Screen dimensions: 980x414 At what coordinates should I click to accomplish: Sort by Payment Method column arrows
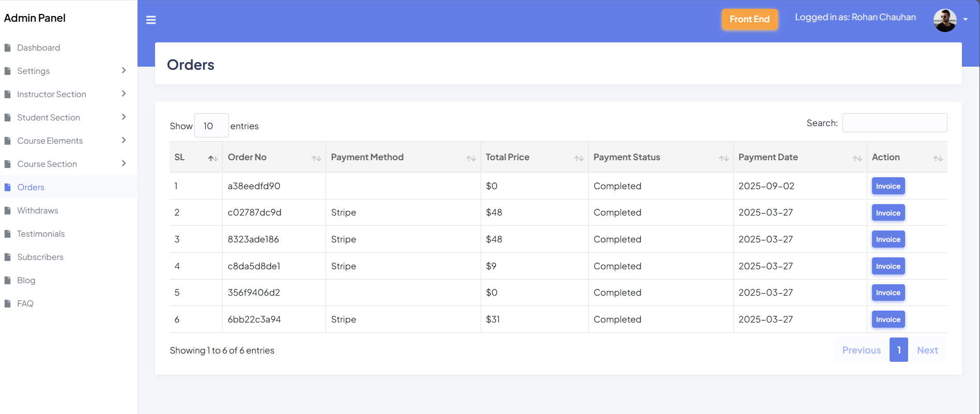pyautogui.click(x=471, y=158)
